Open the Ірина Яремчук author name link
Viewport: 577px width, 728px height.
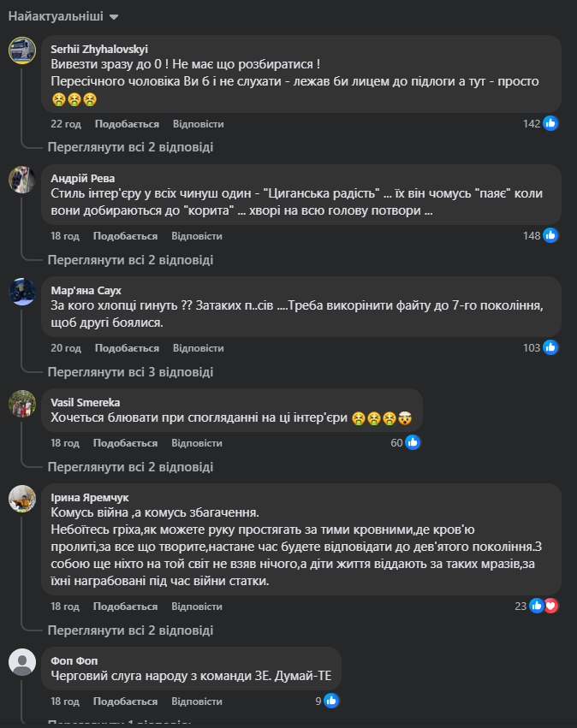90,497
